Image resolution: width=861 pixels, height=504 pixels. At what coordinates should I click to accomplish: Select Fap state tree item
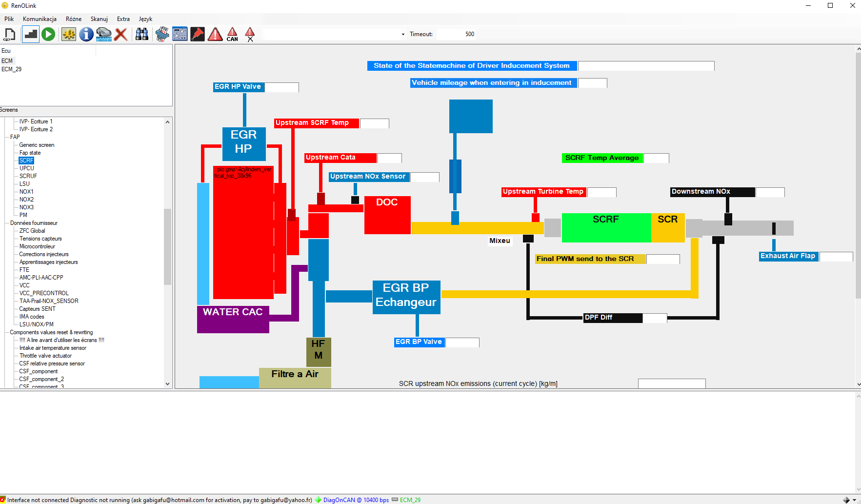tap(30, 153)
